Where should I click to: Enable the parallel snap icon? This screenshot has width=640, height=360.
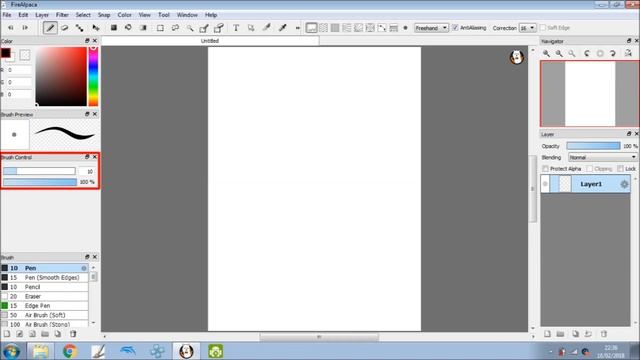(323, 28)
